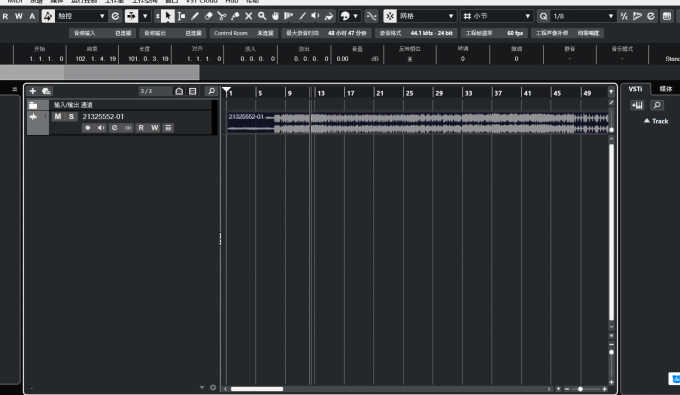Open left zone hamburger menu icon
Viewport: 680px width, 395px height.
tap(15, 89)
